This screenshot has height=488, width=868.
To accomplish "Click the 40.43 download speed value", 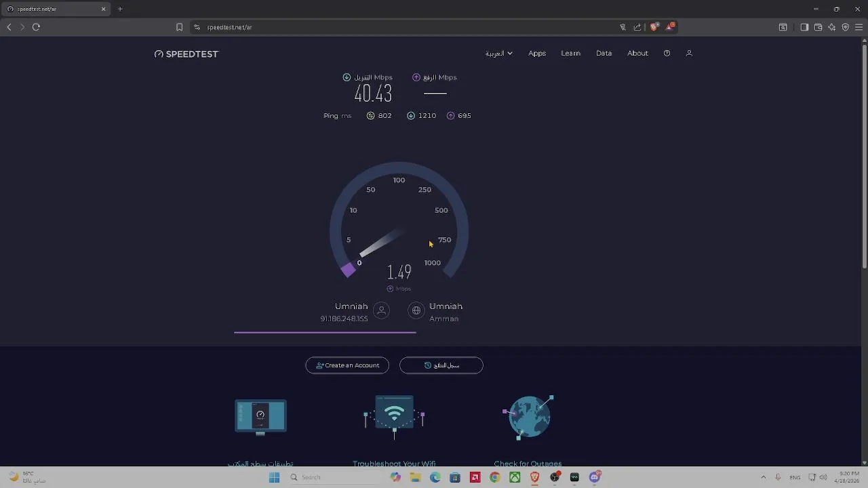I will 373,93.
